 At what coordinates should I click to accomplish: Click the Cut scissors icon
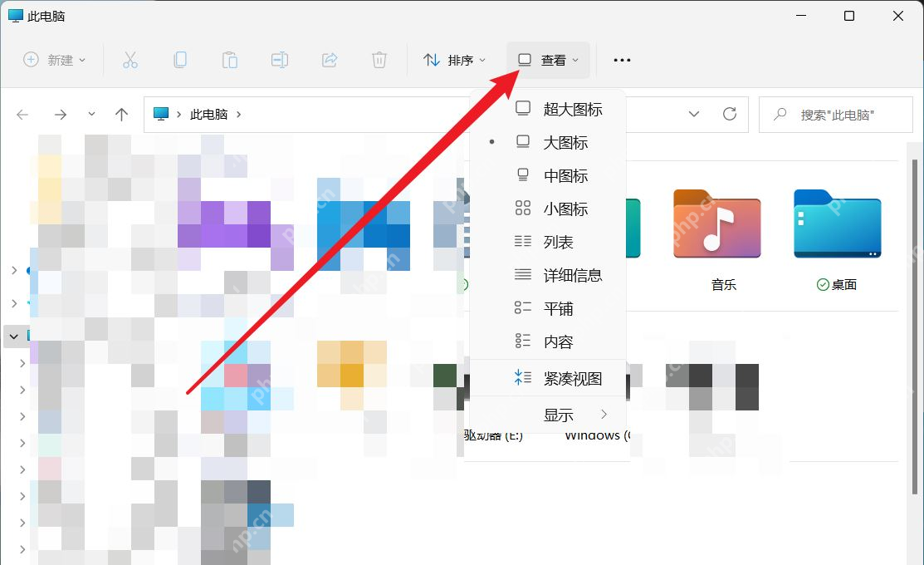click(130, 60)
